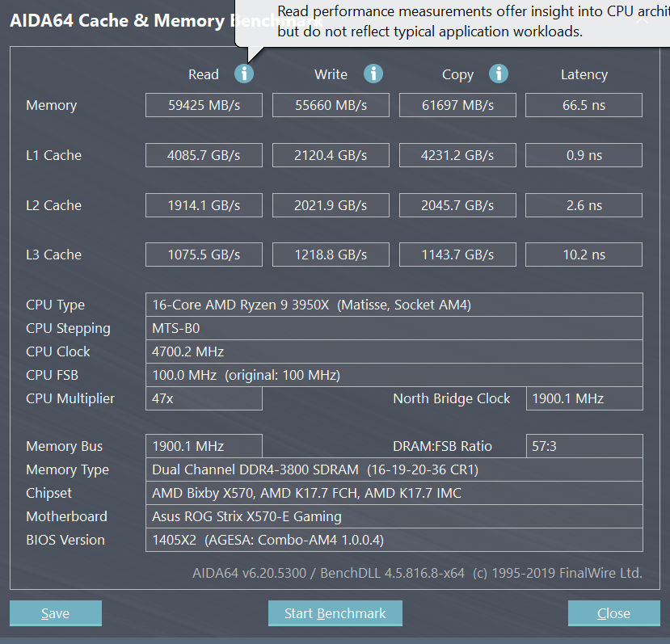This screenshot has height=644, width=670.
Task: Click the Read column header
Action: pos(204,74)
